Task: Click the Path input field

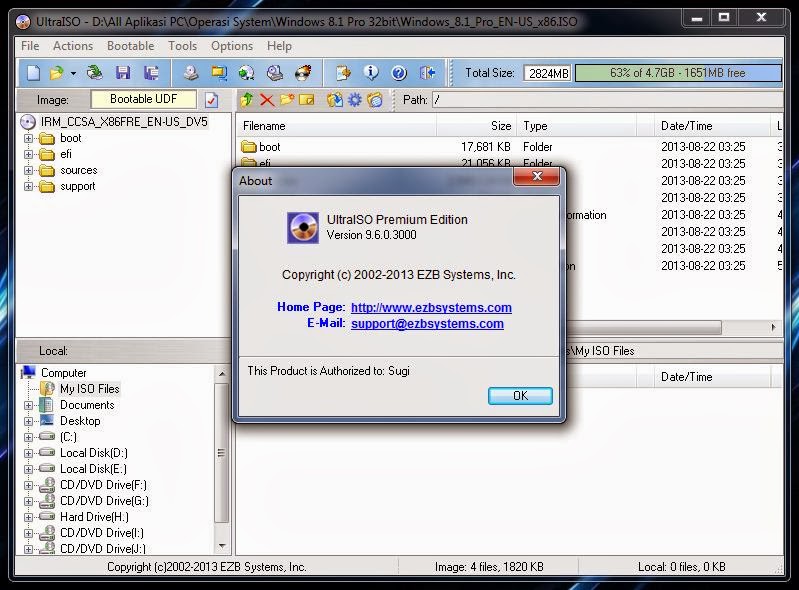Action: 607,100
